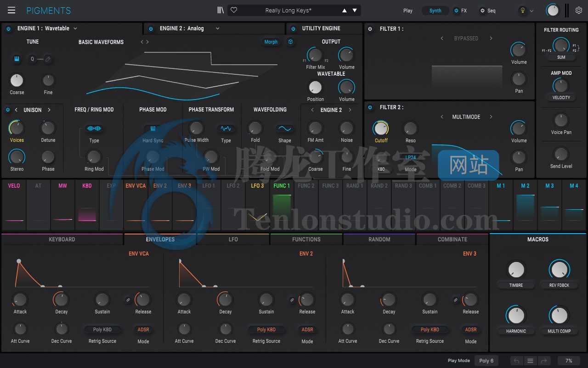Select the LFO 3 modulation source slot
The image size is (588, 368).
[257, 204]
